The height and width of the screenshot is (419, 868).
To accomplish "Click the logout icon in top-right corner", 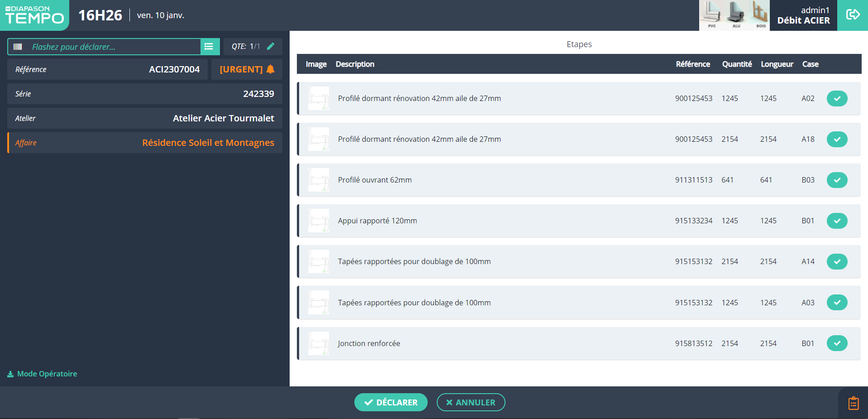I will point(852,15).
